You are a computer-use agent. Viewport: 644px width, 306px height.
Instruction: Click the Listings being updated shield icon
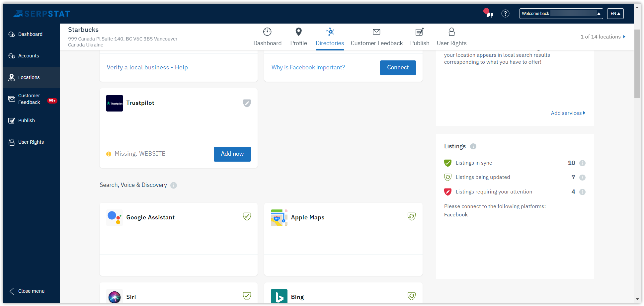448,177
